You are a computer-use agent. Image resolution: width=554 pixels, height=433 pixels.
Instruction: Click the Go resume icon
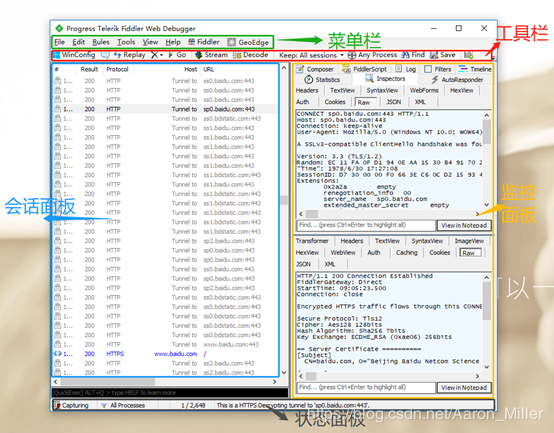(x=171, y=55)
